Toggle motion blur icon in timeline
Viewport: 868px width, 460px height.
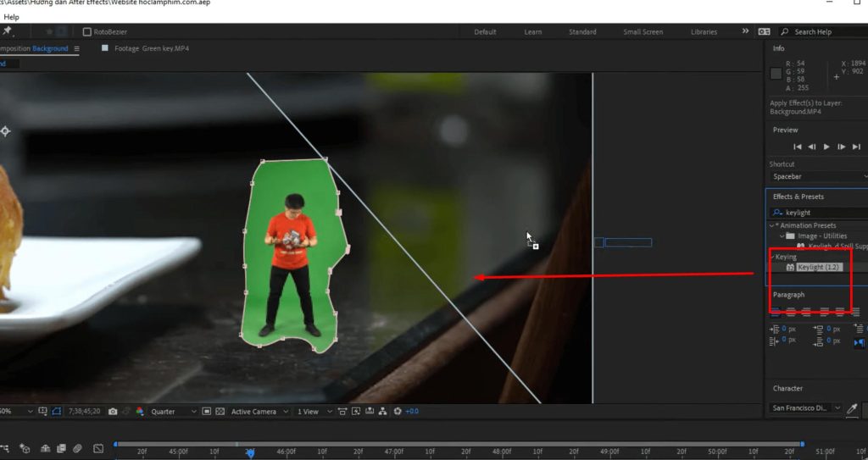point(77,448)
